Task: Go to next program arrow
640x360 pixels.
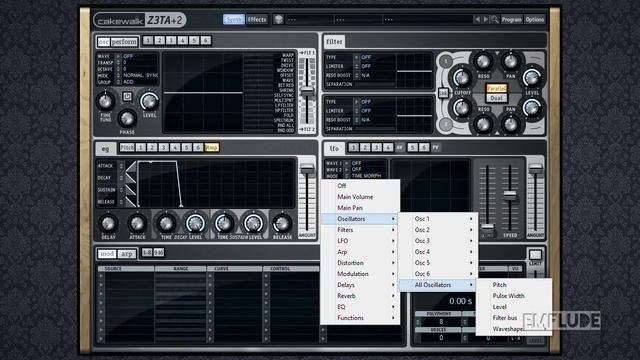Action: (x=485, y=19)
